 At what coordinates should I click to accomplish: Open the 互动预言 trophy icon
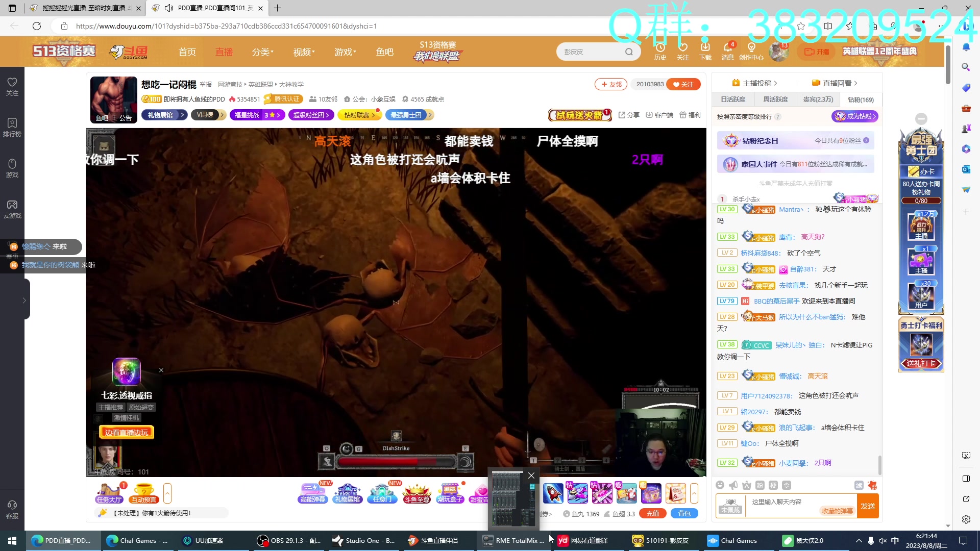coord(143,493)
